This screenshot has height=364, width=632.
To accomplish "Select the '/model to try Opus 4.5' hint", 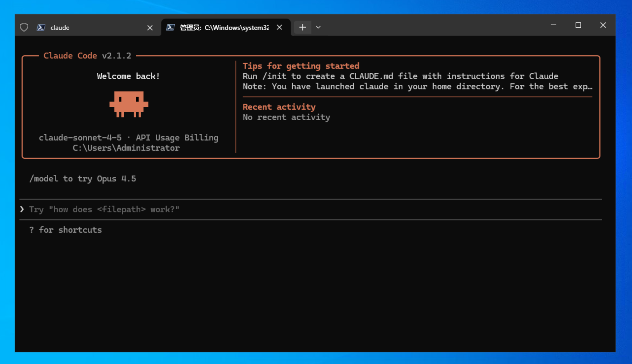I will [x=83, y=178].
